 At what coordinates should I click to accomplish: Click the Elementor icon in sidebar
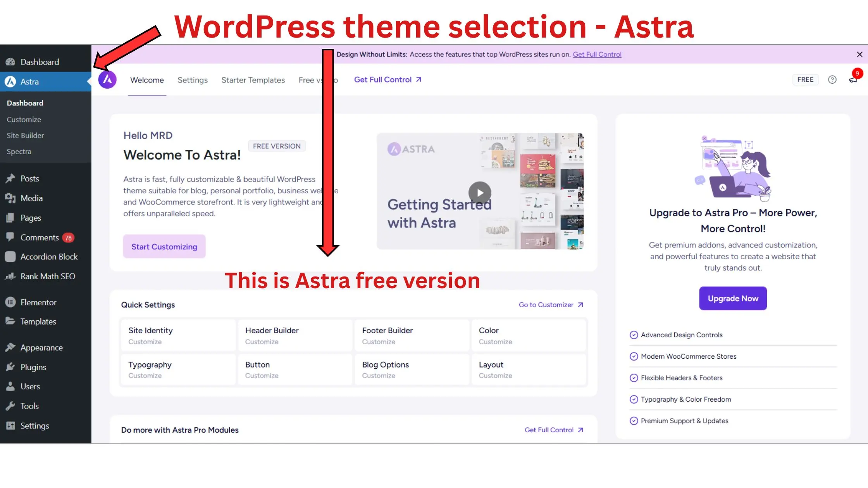pos(10,302)
